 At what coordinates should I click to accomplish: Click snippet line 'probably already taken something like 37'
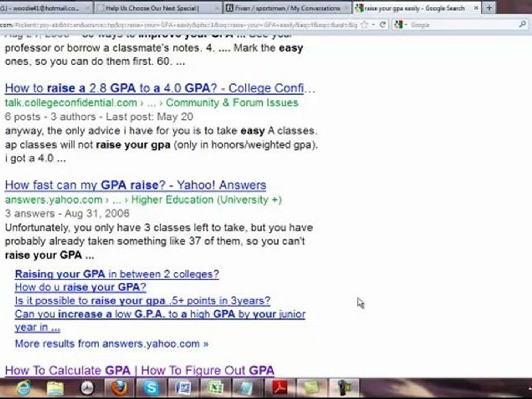coord(155,241)
